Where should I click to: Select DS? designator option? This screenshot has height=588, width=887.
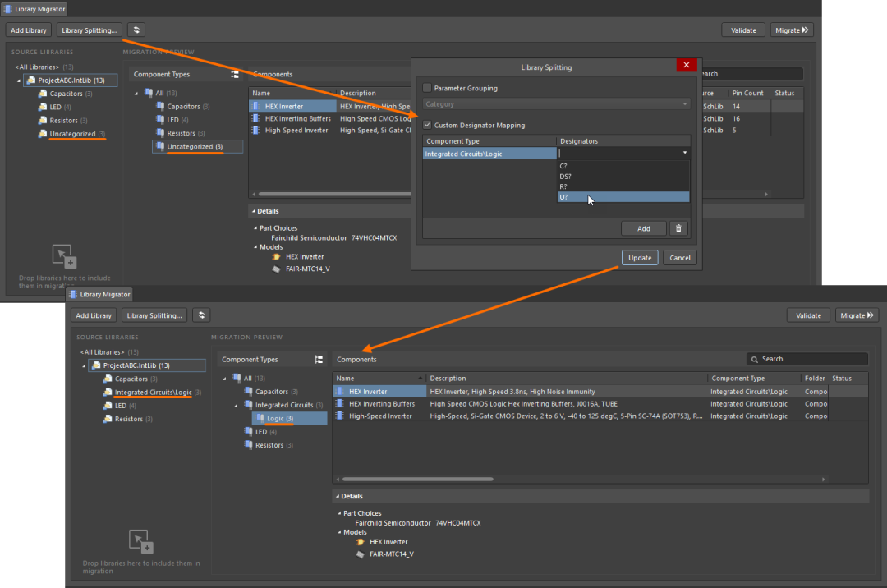click(x=623, y=177)
